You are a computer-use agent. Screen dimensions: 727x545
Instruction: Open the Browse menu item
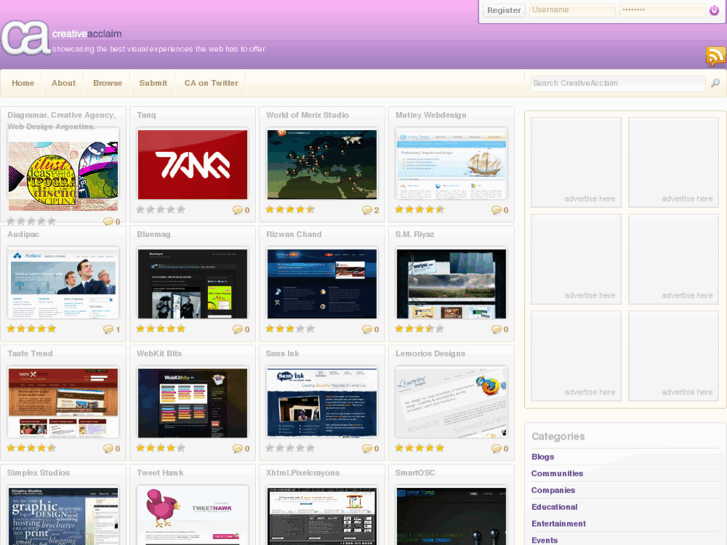coord(108,83)
